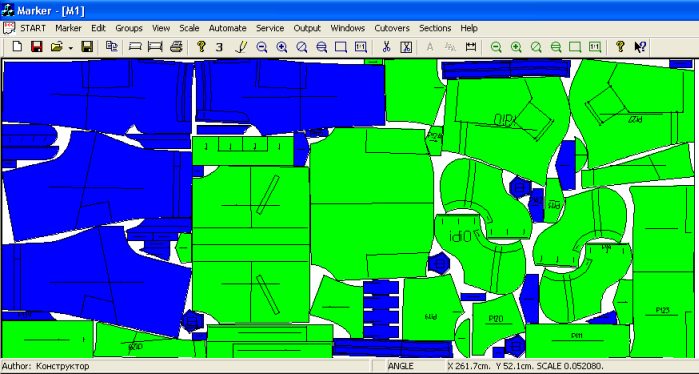Click the open folder icon

click(x=57, y=46)
